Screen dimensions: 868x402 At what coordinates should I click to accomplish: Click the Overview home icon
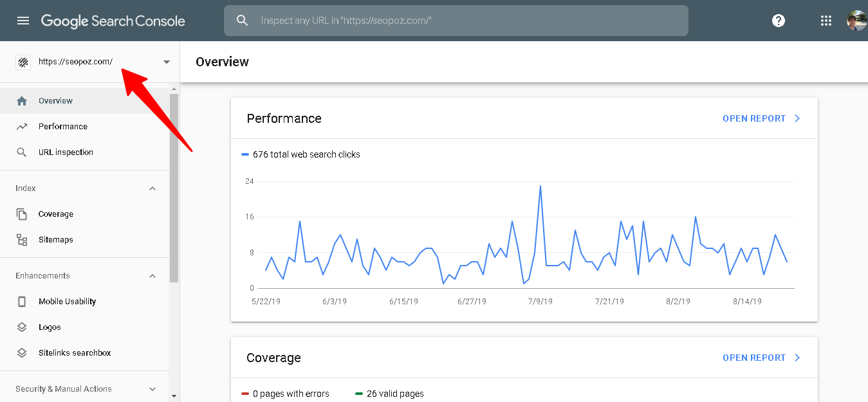22,101
